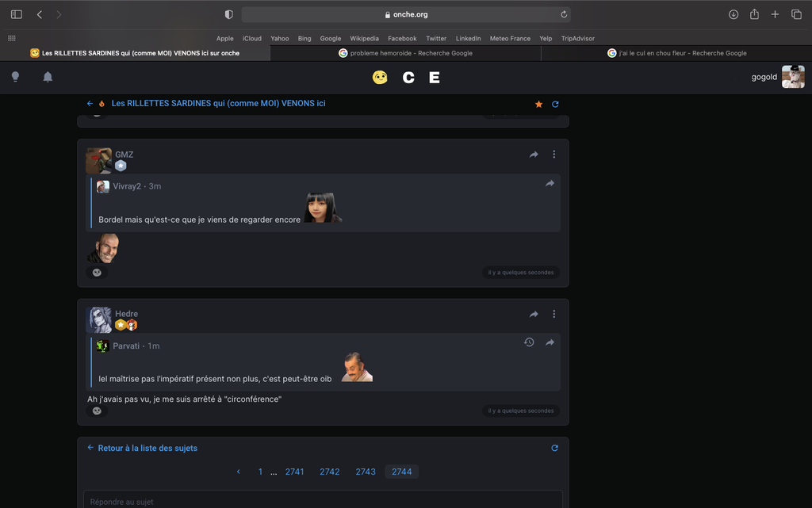
Task: Open Vivray2's profile from quote
Action: coord(127,186)
